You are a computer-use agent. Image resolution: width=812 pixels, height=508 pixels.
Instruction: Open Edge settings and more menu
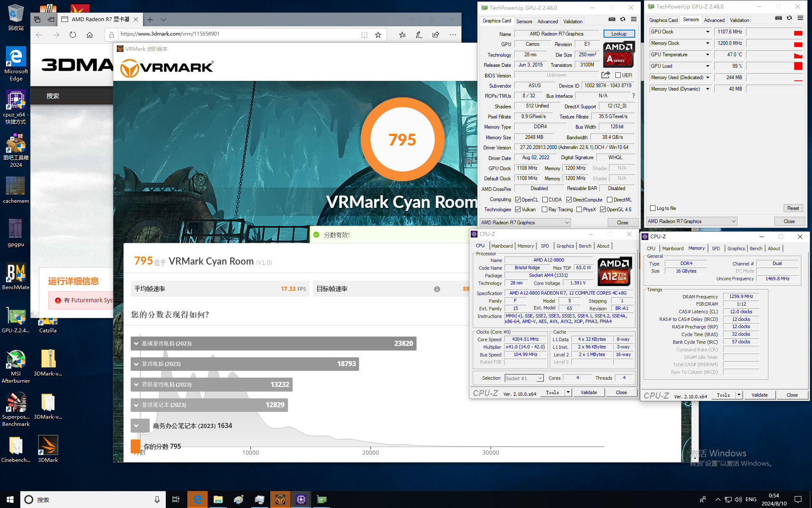(x=453, y=35)
